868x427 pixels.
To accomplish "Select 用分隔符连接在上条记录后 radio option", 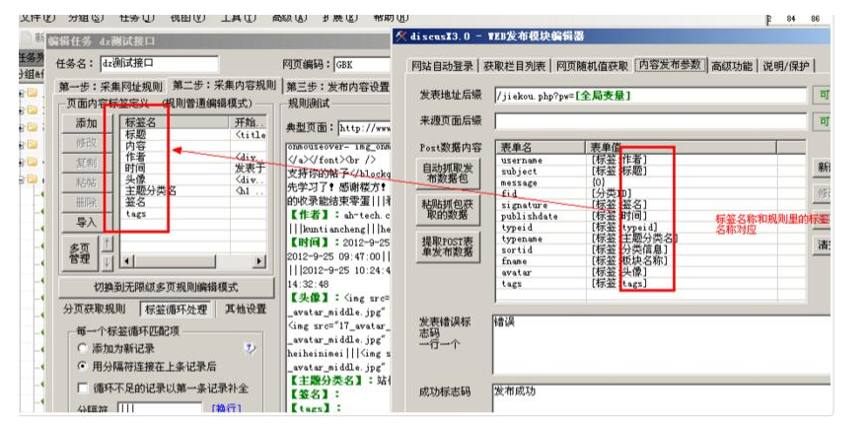I will (x=82, y=366).
